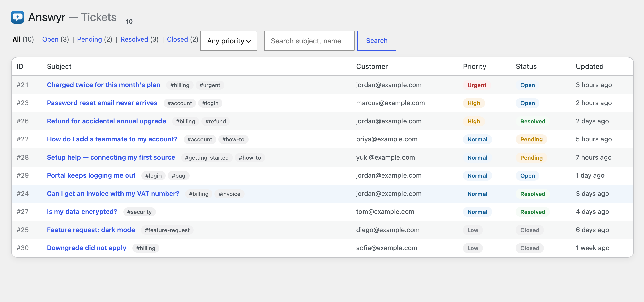Click ticket ID #27

click(x=23, y=212)
